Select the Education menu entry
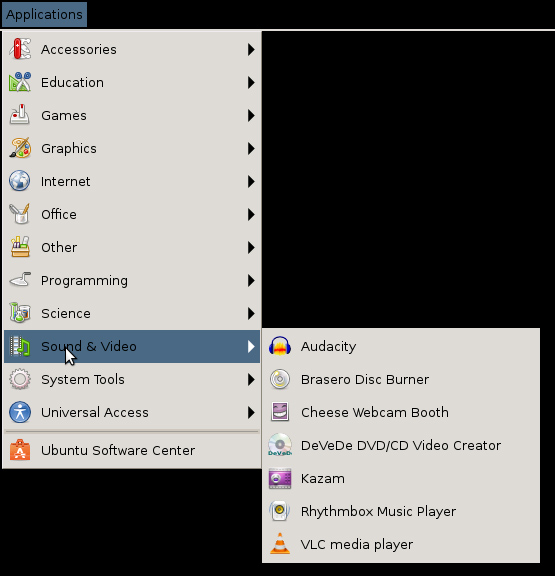This screenshot has width=555, height=576. (132, 82)
